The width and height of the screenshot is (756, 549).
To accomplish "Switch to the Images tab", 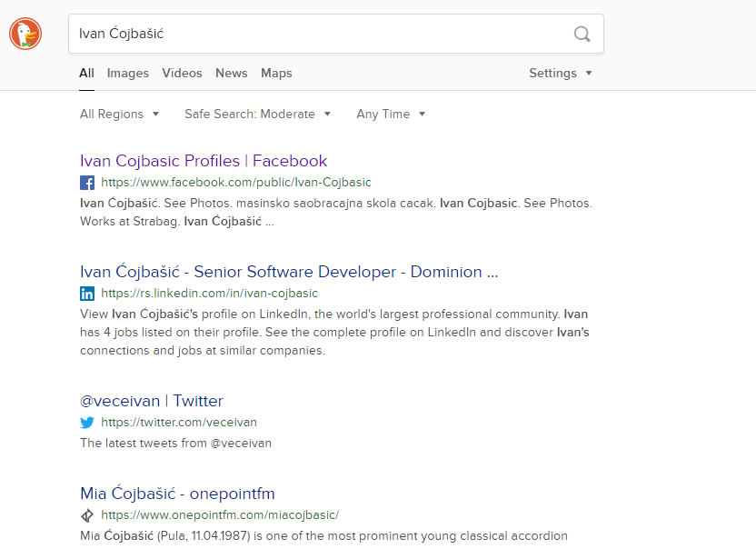I will (x=128, y=74).
